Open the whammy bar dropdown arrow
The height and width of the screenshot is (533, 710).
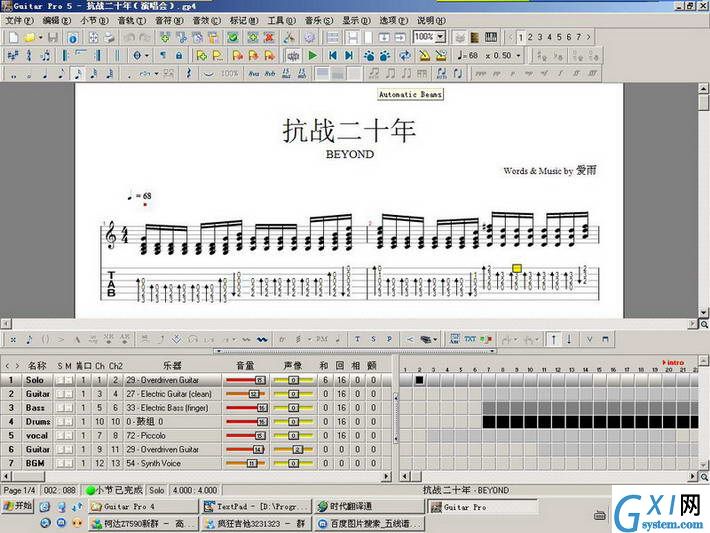click(x=435, y=339)
